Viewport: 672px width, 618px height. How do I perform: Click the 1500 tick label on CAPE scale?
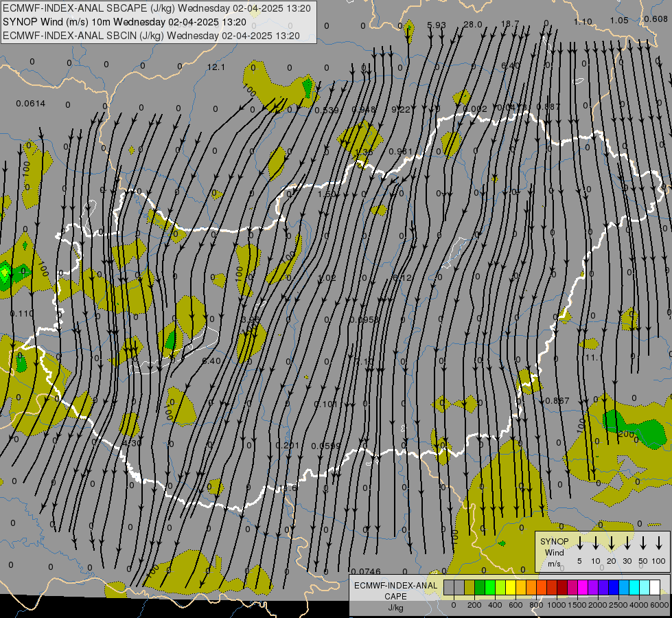coord(577,605)
